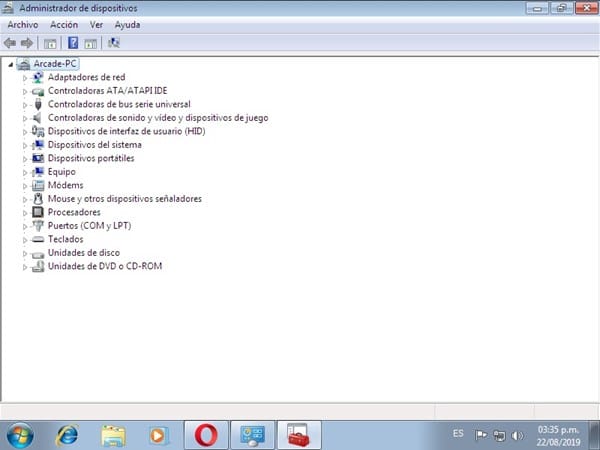Click the HID devices category icon
This screenshot has width=600, height=450.
click(38, 131)
